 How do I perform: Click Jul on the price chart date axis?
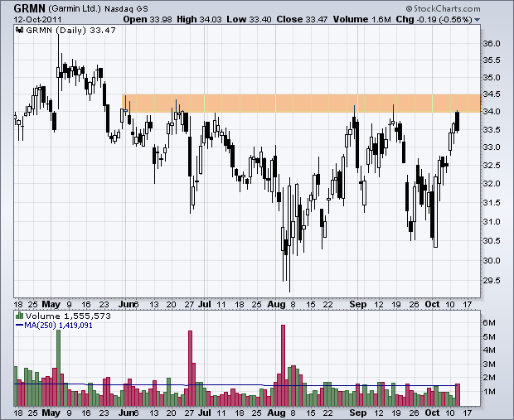(x=205, y=304)
